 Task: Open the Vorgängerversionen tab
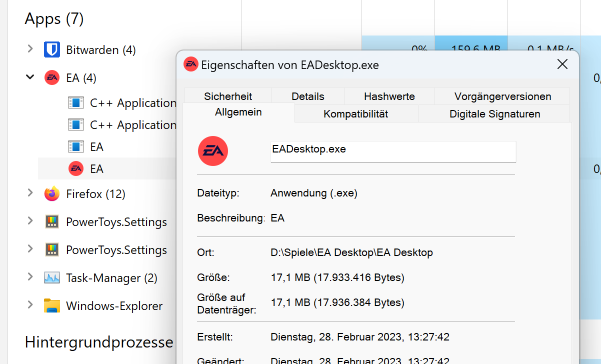point(502,96)
